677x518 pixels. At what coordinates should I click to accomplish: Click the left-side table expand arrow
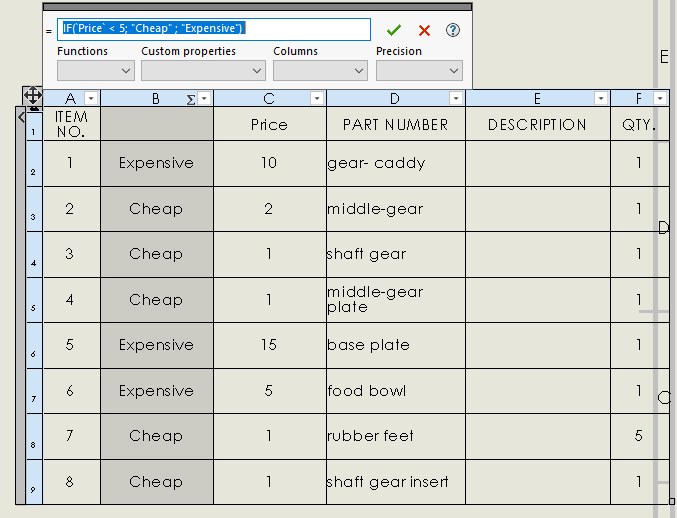pyautogui.click(x=21, y=117)
